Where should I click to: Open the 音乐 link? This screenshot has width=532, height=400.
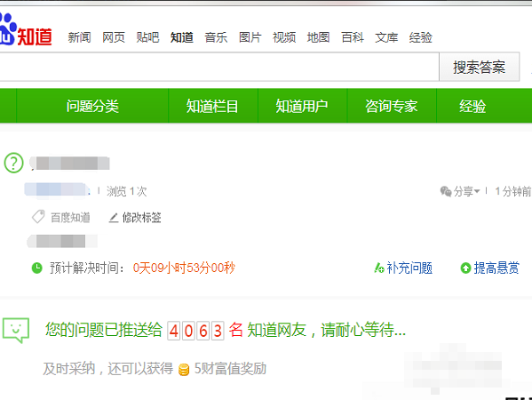click(x=216, y=37)
